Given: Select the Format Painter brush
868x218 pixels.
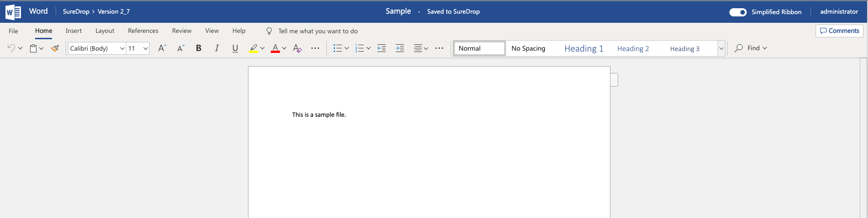Looking at the screenshot, I should [x=55, y=48].
